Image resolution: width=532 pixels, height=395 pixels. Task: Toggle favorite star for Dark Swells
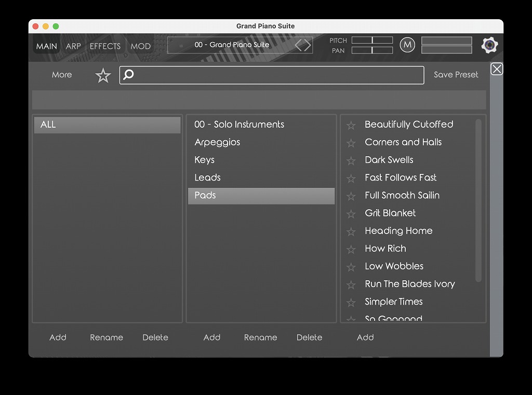point(351,160)
